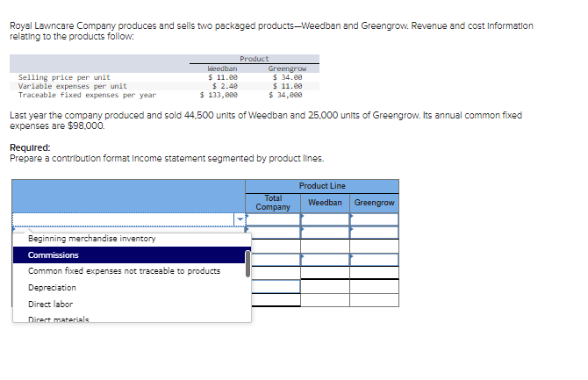Click the "Required:" heading
This screenshot has height=380, width=588.
[x=30, y=147]
